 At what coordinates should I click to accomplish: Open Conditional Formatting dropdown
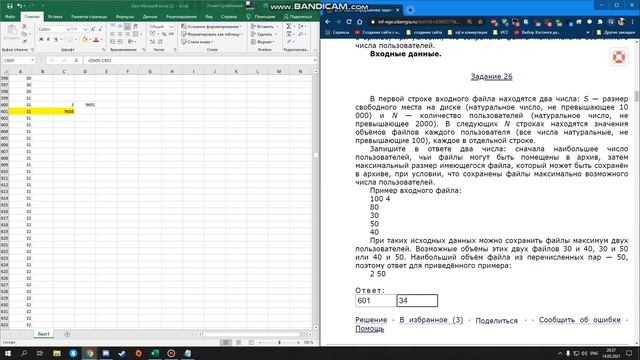(211, 27)
